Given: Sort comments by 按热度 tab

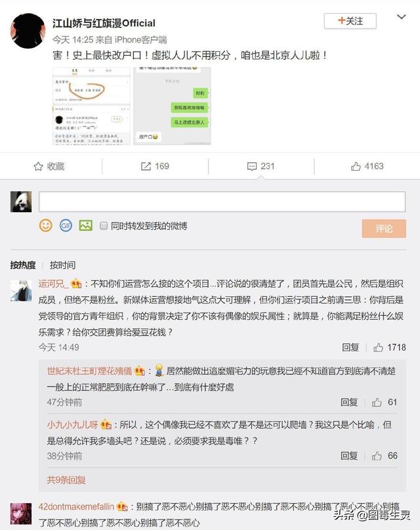Looking at the screenshot, I should coord(23,265).
